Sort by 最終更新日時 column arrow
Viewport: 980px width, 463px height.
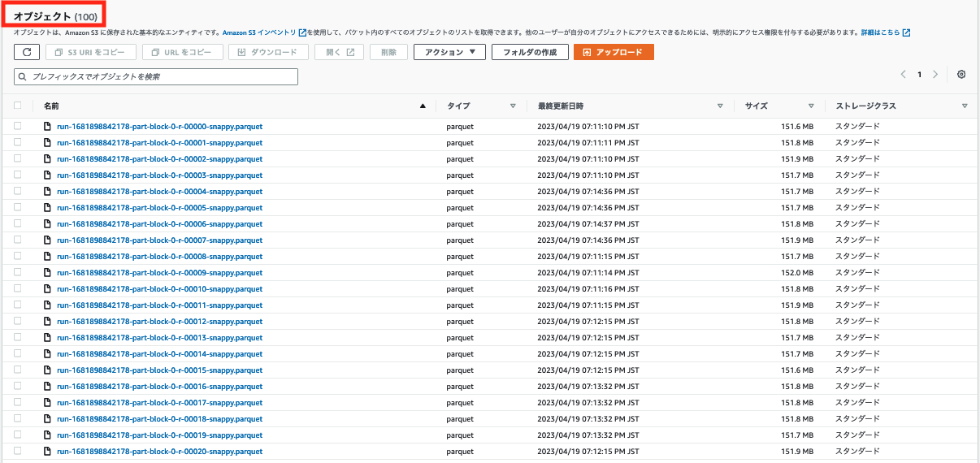click(x=721, y=106)
